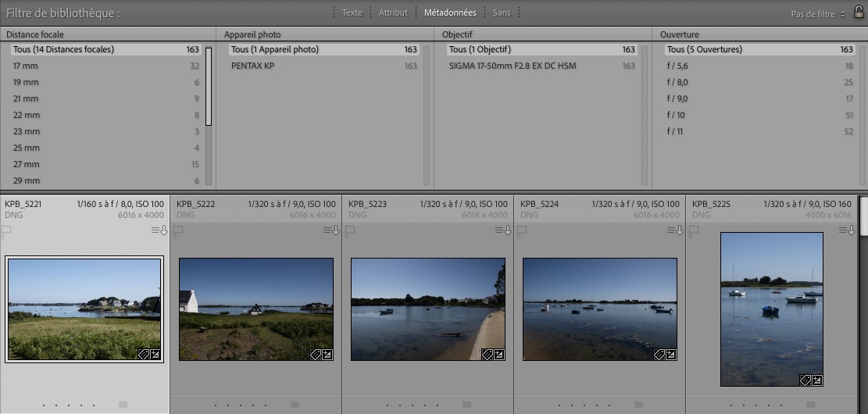Toggle the pick flag on KPB_5224
The height and width of the screenshot is (414, 868).
523,230
